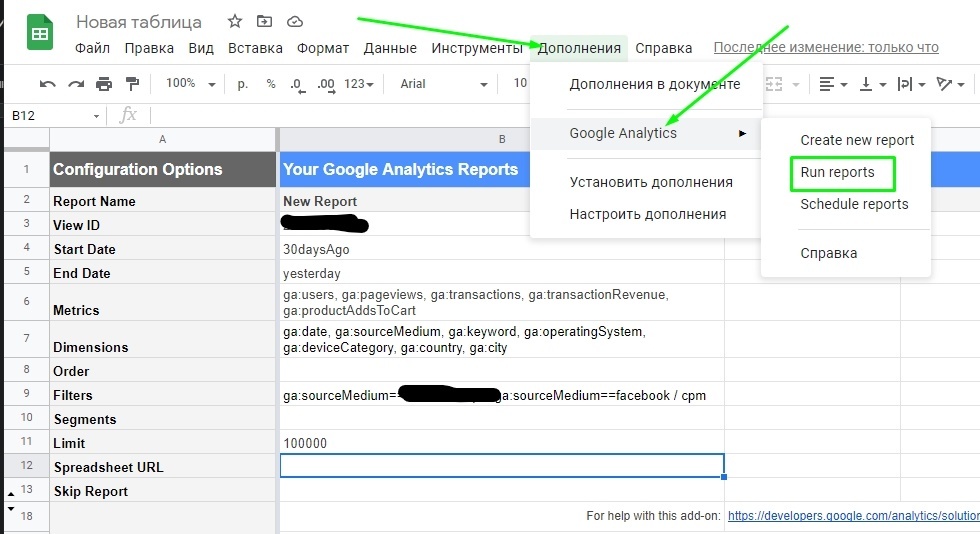Click the ga:date dimensions cell
980x534 pixels.
click(502, 339)
